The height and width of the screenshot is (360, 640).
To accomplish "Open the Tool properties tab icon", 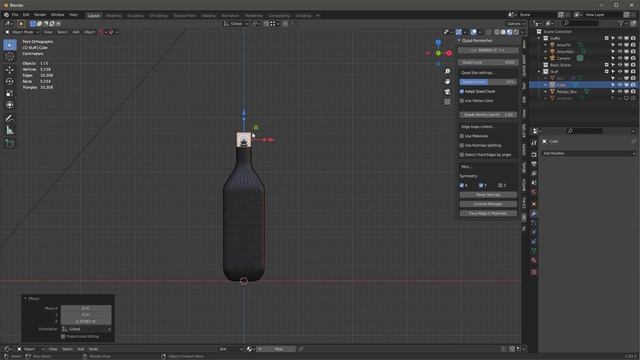I will 533,143.
